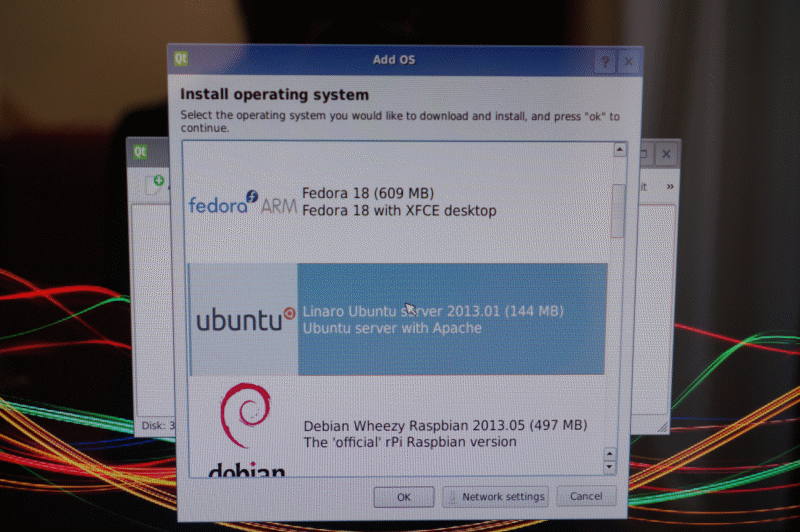This screenshot has width=800, height=532.
Task: Click the add (green plus) icon in background window
Action: pyautogui.click(x=155, y=184)
